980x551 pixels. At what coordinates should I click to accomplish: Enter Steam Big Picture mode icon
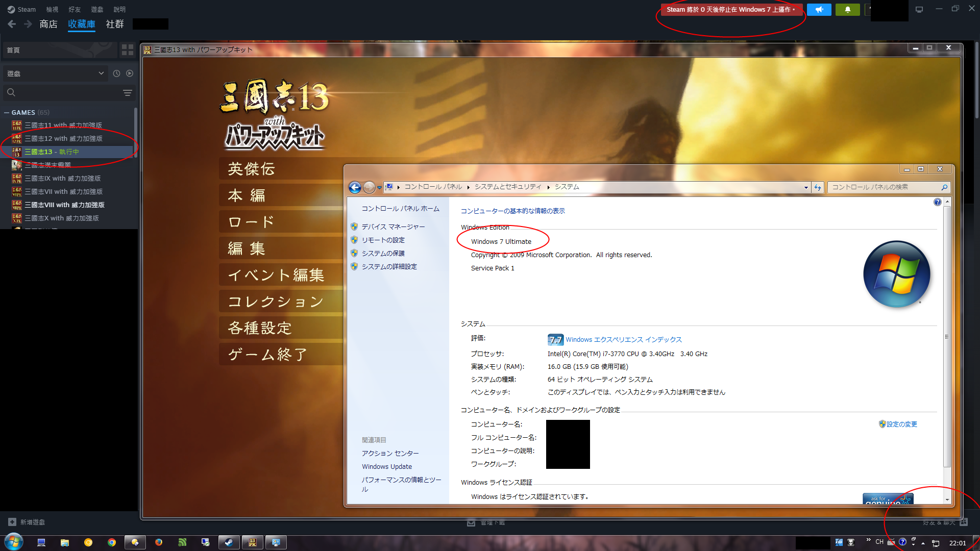pyautogui.click(x=919, y=9)
